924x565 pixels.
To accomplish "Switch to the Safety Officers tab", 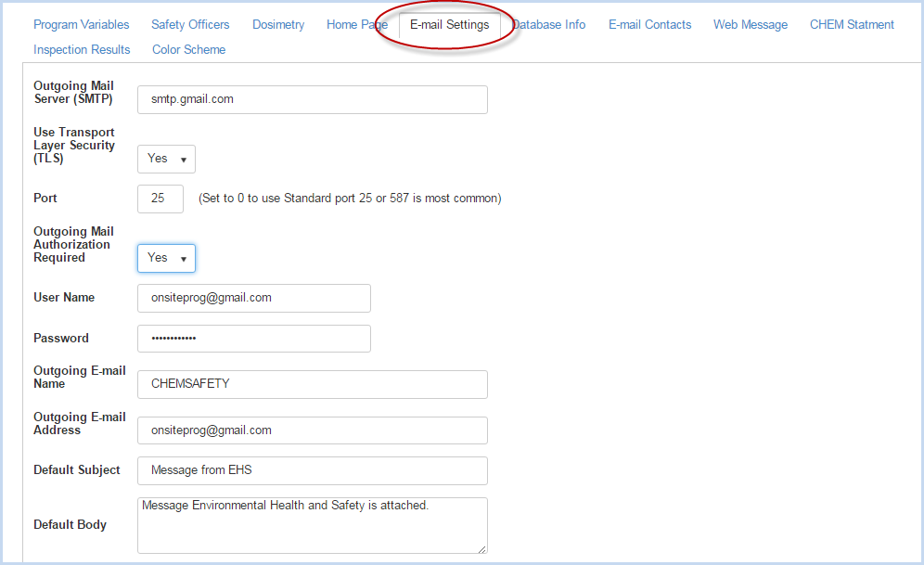I will 190,25.
